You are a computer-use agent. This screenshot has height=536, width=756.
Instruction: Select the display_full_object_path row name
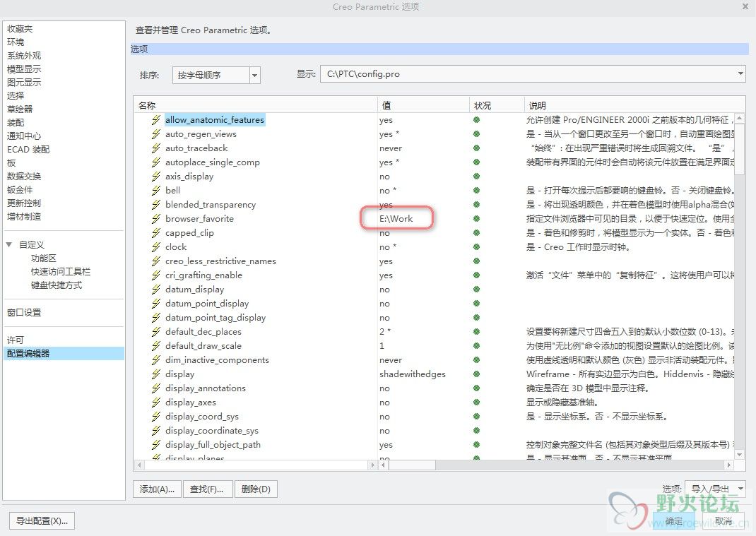pos(213,445)
